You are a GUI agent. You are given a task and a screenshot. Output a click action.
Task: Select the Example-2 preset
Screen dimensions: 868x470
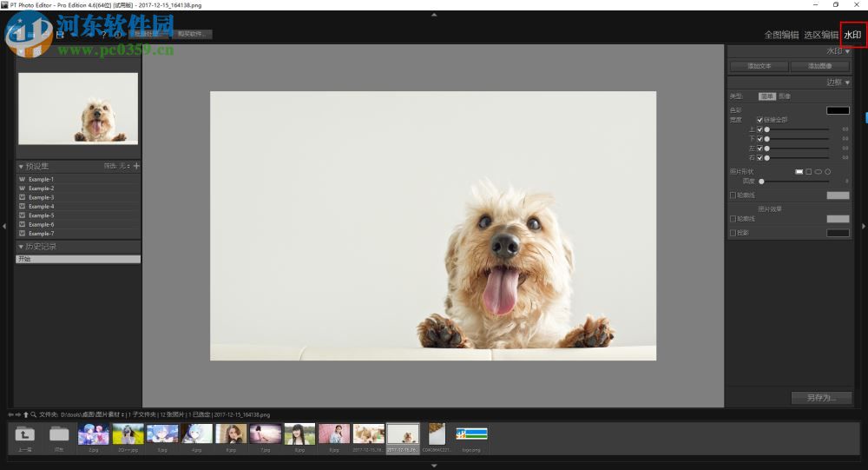pyautogui.click(x=77, y=189)
